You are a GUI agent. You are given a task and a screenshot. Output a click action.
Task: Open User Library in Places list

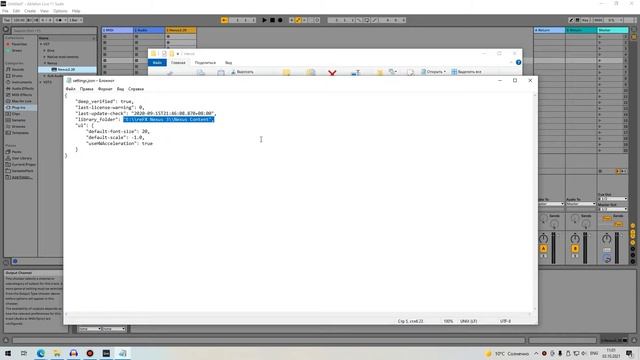tap(21, 158)
